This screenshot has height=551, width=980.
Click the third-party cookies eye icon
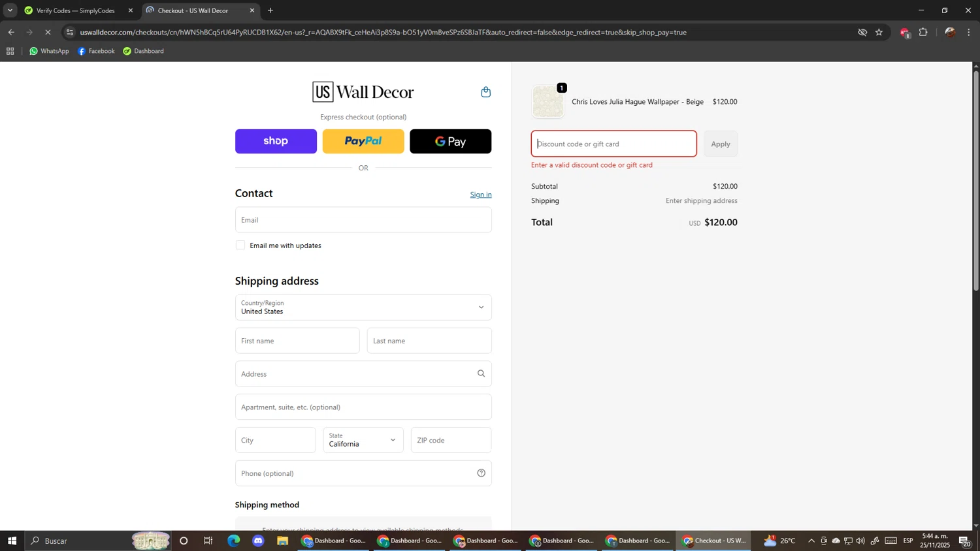coord(862,32)
